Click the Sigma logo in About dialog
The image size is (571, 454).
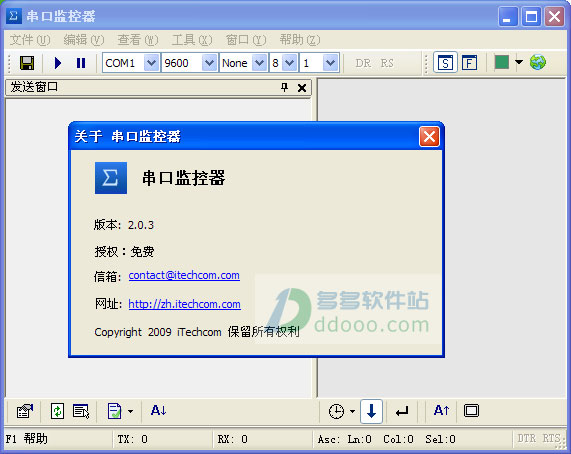point(111,178)
